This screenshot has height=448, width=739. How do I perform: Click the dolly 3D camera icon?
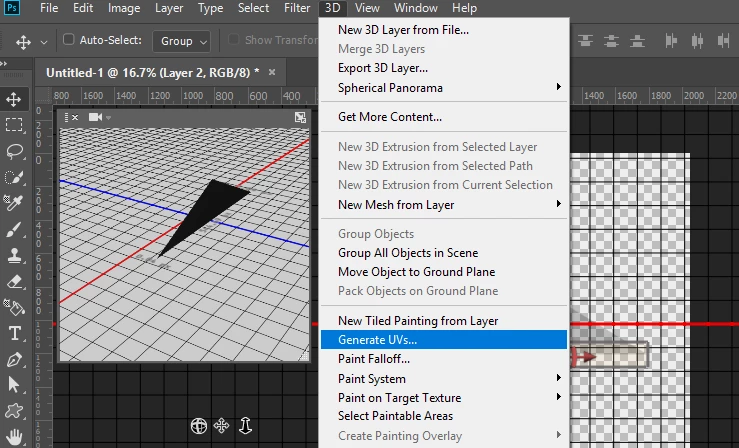(x=245, y=426)
